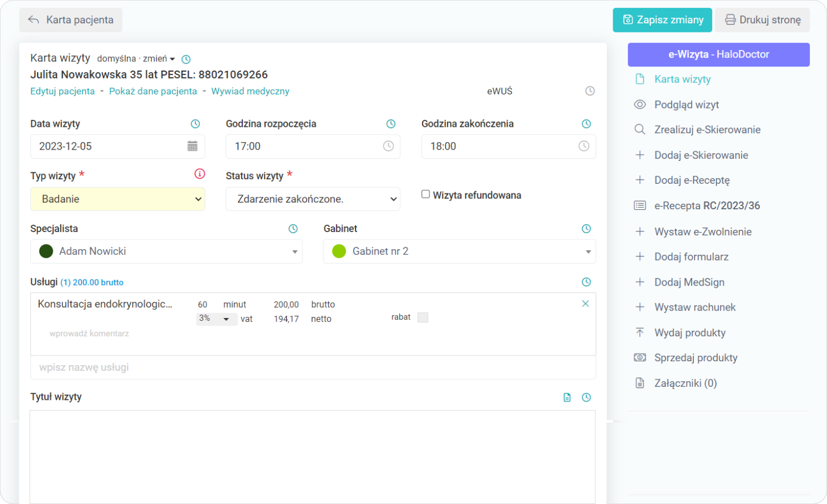
Task: Click the clock icon beside eWUŚ
Action: point(590,91)
